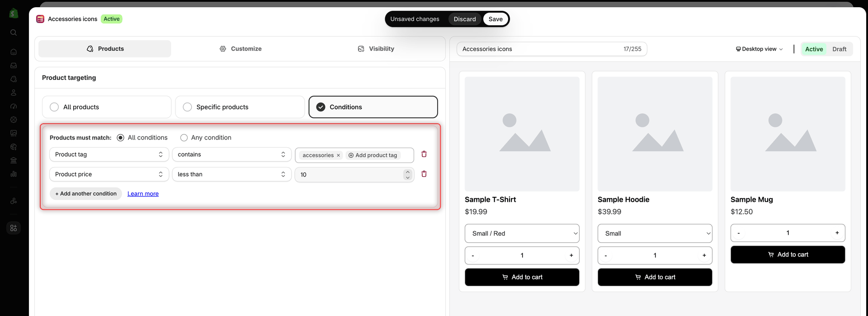Open Discounts via sidebar percent badge icon
Screen dimensions: 868x316
tap(14, 120)
